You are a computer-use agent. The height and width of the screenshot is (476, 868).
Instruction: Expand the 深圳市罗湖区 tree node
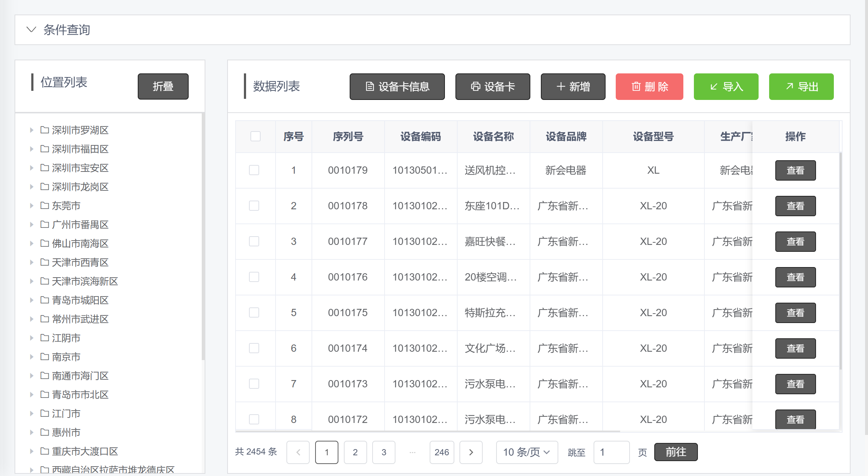point(32,130)
